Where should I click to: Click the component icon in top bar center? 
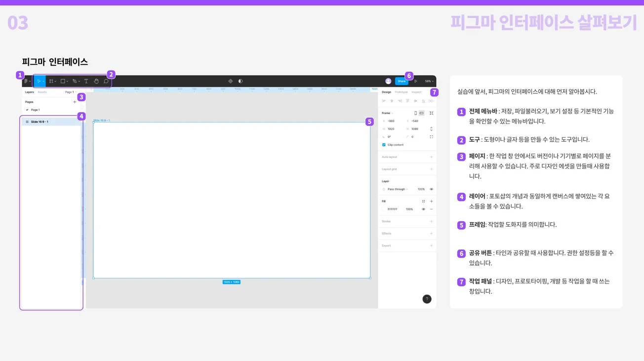230,81
